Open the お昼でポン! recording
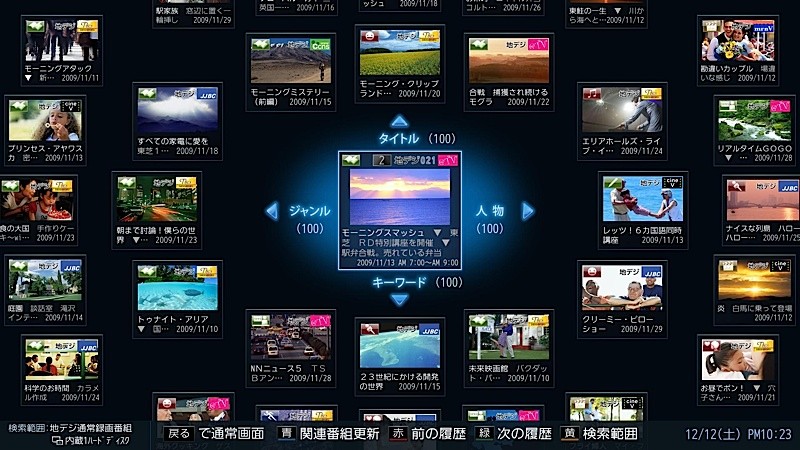The height and width of the screenshot is (450, 800). (x=738, y=370)
